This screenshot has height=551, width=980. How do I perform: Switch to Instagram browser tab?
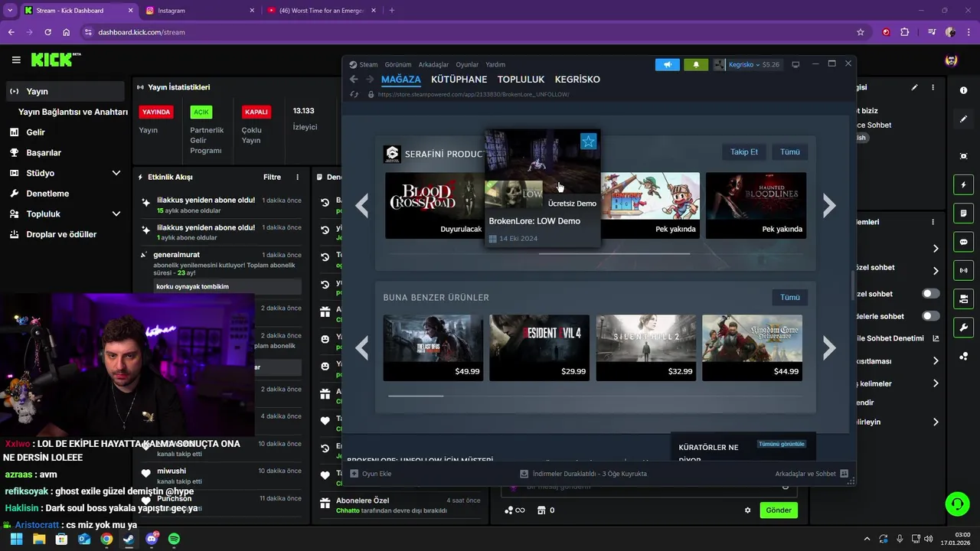coord(201,11)
